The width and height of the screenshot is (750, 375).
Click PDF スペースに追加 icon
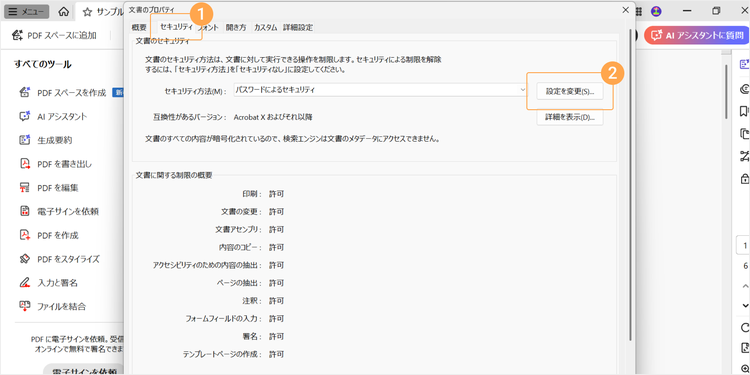[18, 35]
